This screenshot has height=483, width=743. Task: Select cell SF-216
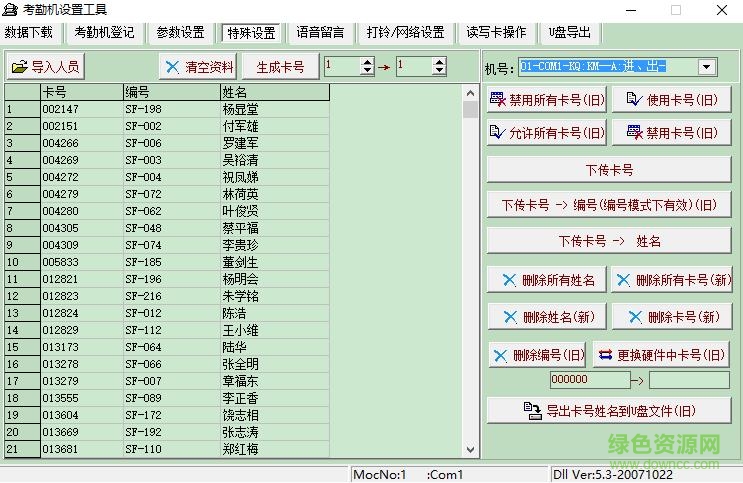coord(172,296)
